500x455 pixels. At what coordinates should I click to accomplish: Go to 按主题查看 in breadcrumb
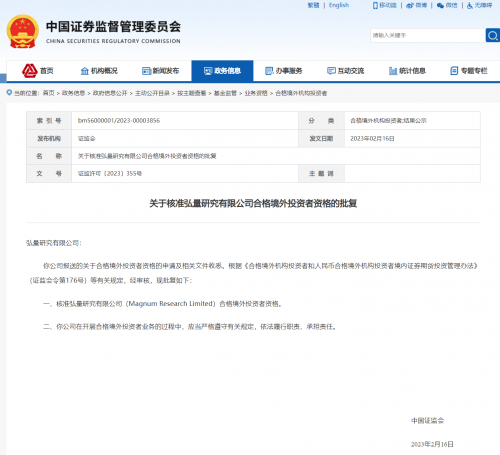[192, 93]
